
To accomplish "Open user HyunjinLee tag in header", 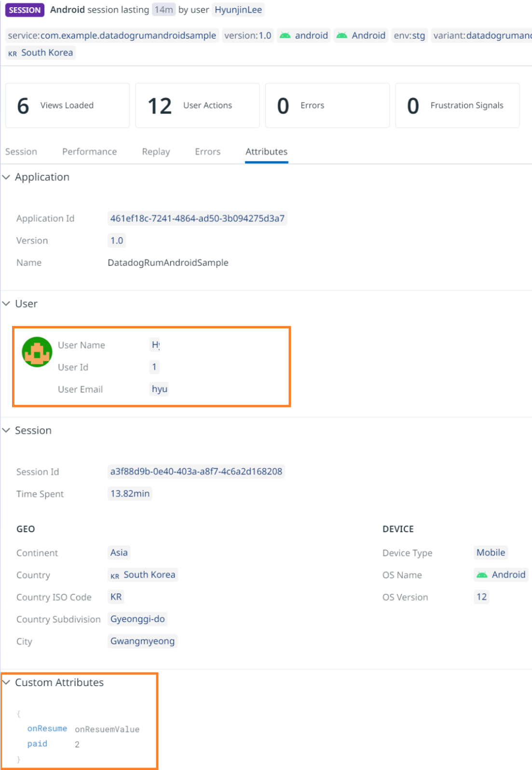I will [x=238, y=10].
